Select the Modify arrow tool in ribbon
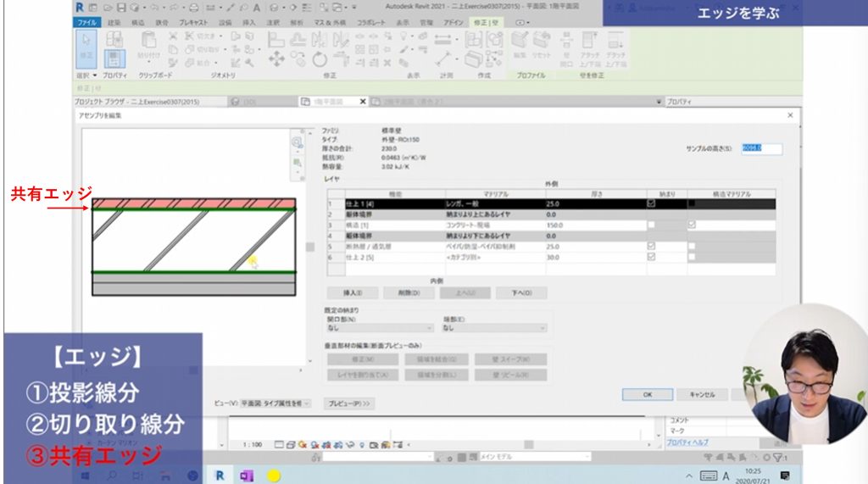This screenshot has height=484, width=868. tap(87, 49)
